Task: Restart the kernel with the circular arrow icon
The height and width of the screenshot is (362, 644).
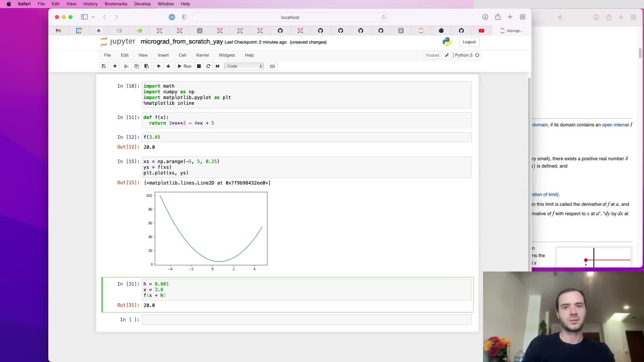Action: point(208,66)
